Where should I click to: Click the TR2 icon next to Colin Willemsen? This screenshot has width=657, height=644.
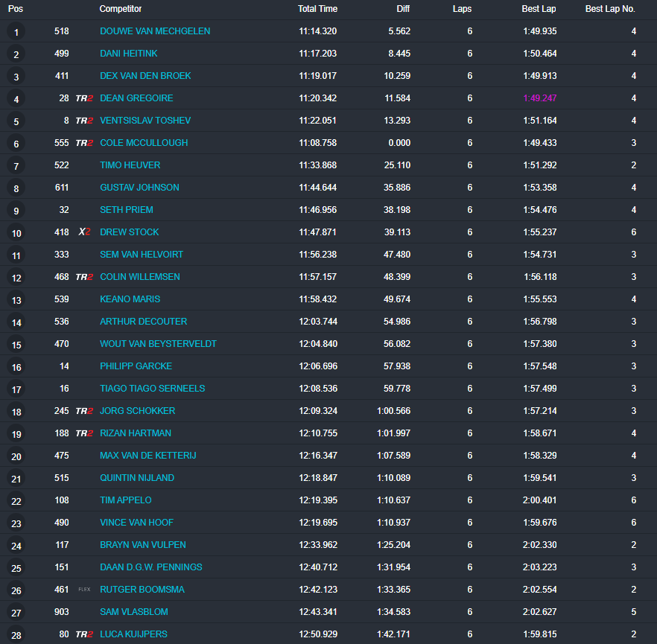coord(84,277)
